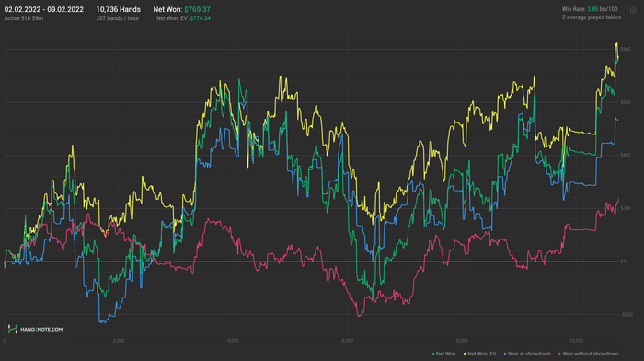Screen dimensions: 644x361
Task: Click the Active 51h 59m label
Action: [24, 18]
